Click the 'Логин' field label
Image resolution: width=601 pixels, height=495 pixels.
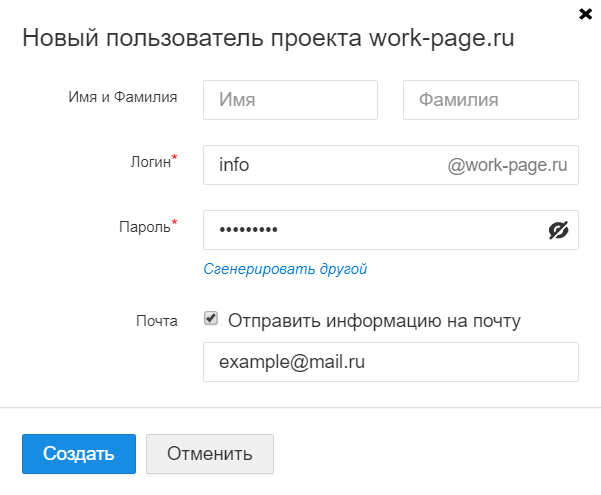148,162
